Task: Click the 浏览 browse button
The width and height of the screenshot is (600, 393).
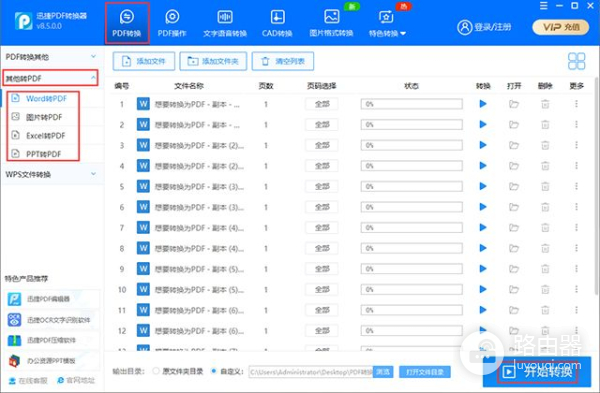Action: (x=383, y=372)
